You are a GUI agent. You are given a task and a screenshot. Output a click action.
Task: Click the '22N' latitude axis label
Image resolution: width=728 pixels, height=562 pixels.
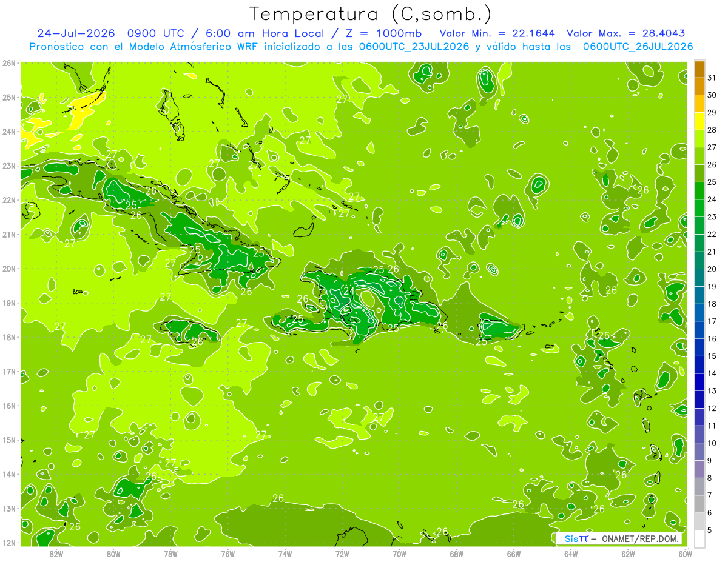(x=9, y=200)
